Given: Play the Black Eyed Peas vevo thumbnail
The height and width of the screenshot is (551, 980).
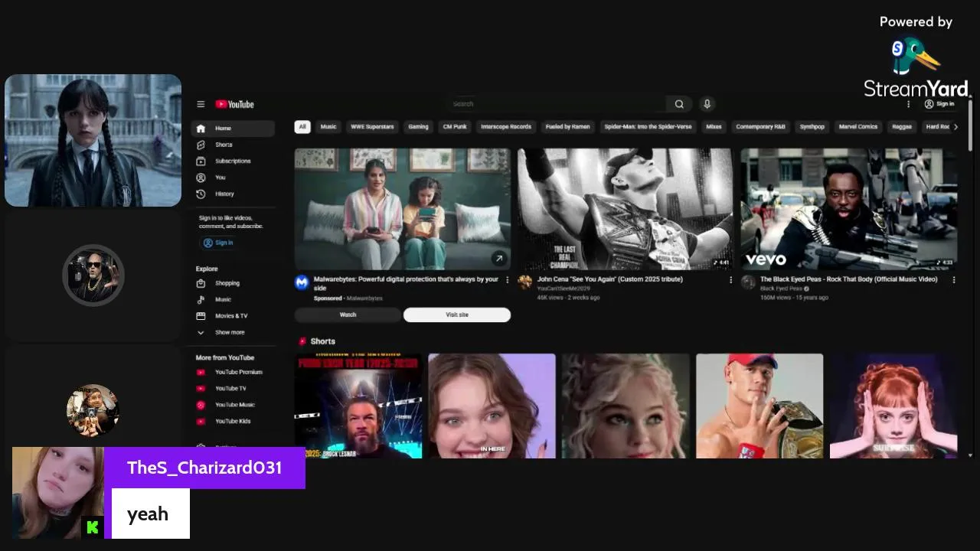Looking at the screenshot, I should click(849, 209).
